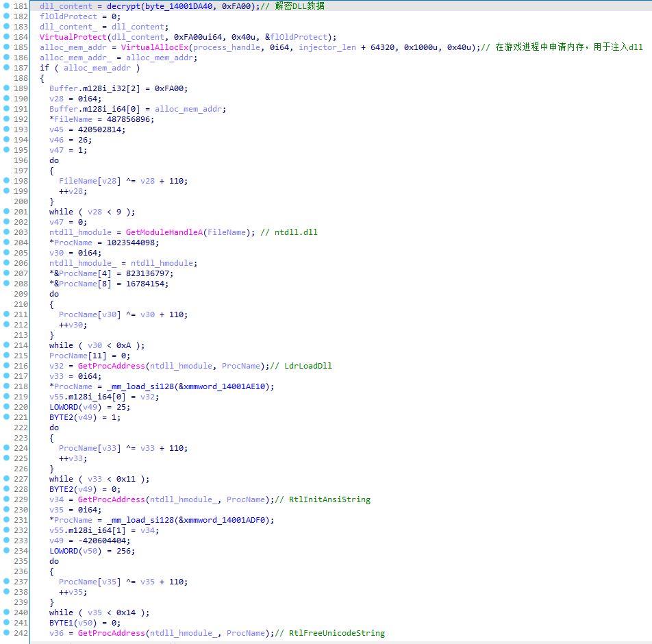The image size is (652, 644).
Task: Toggle breakpoint dot on line 216
Action: click(x=6, y=365)
